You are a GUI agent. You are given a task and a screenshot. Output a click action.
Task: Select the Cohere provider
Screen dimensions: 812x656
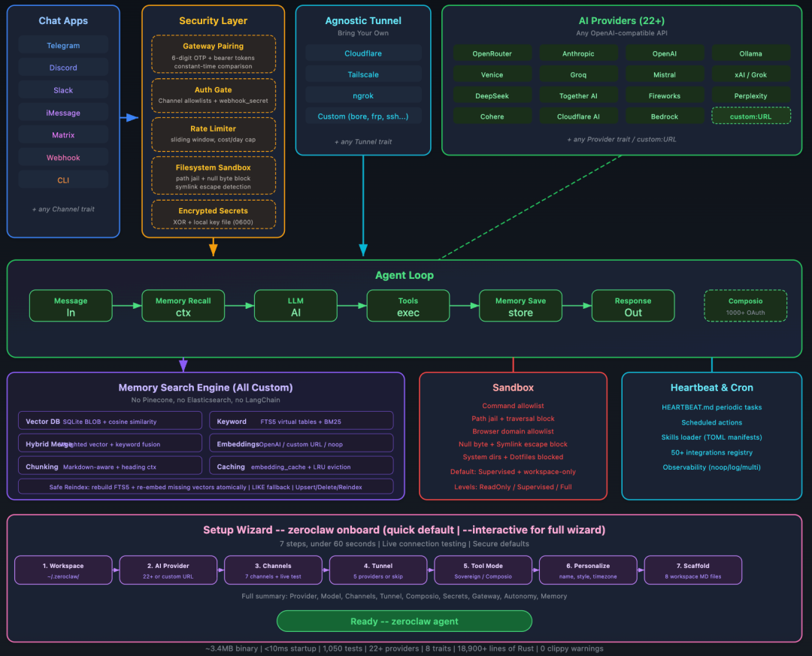(492, 116)
